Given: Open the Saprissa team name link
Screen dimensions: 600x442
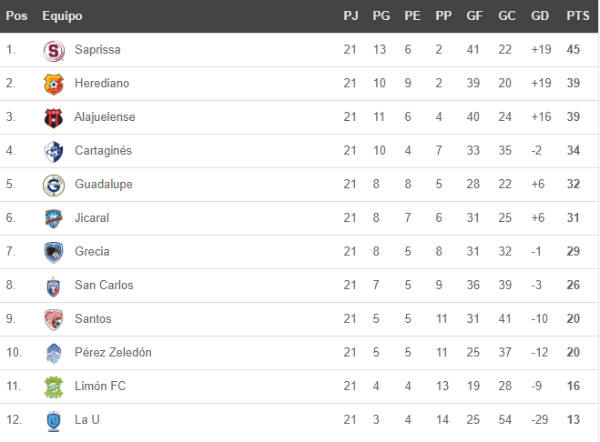Looking at the screenshot, I should point(98,50).
